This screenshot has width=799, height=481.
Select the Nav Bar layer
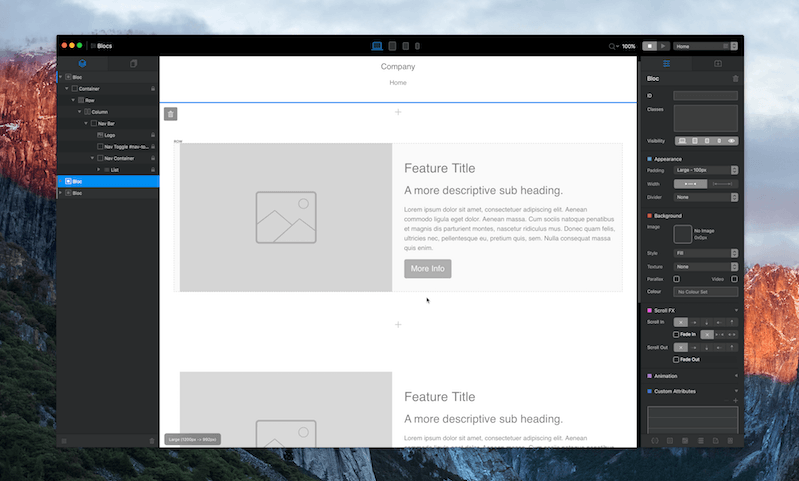(106, 123)
